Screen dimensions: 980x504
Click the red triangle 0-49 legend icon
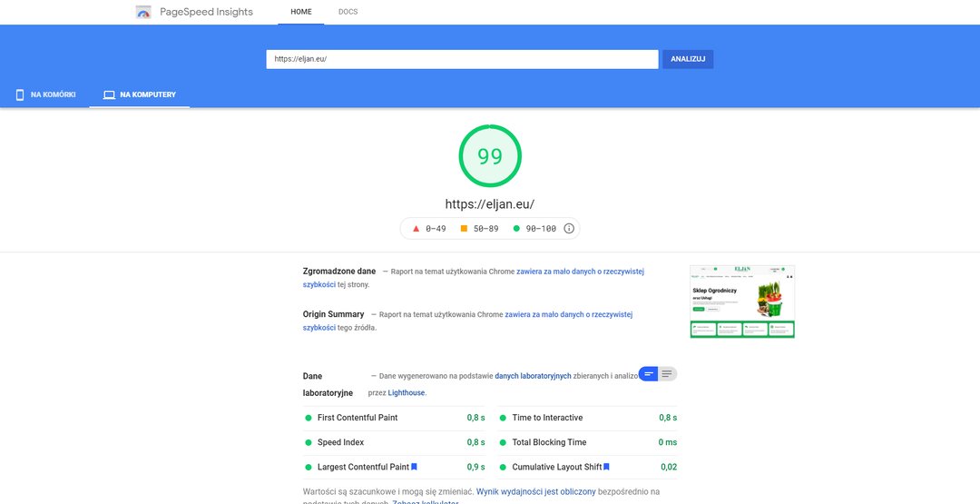click(x=416, y=229)
